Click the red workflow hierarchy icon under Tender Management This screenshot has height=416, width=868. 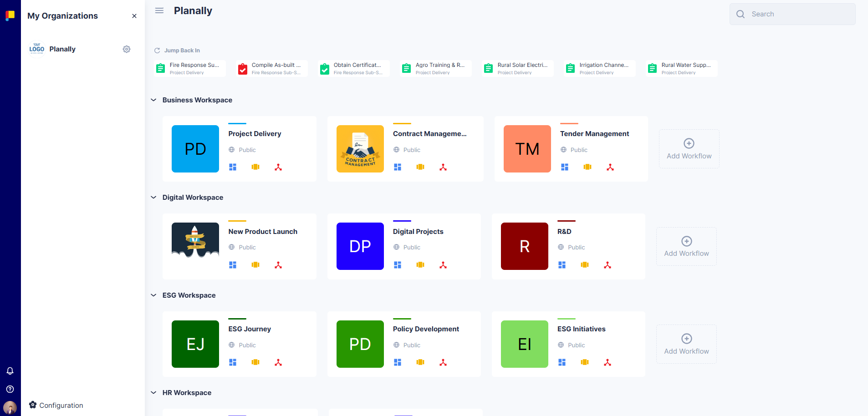click(610, 167)
